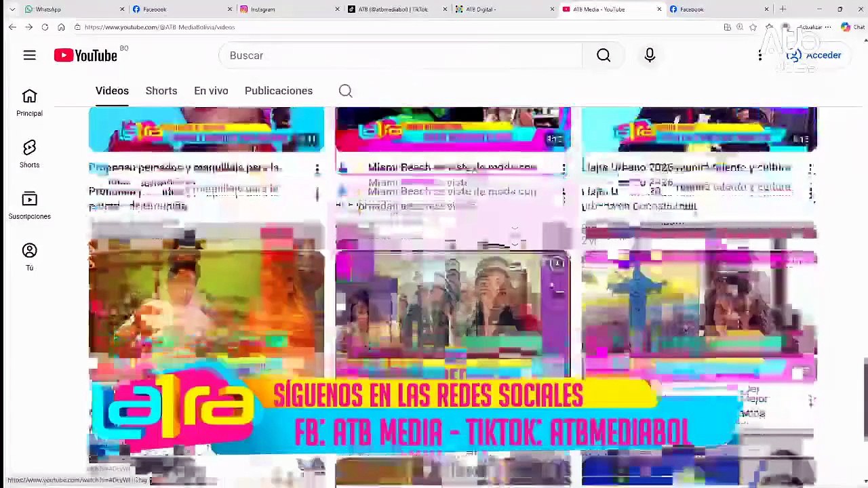Close the Instagram tab
This screenshot has width=868, height=488.
click(x=337, y=9)
